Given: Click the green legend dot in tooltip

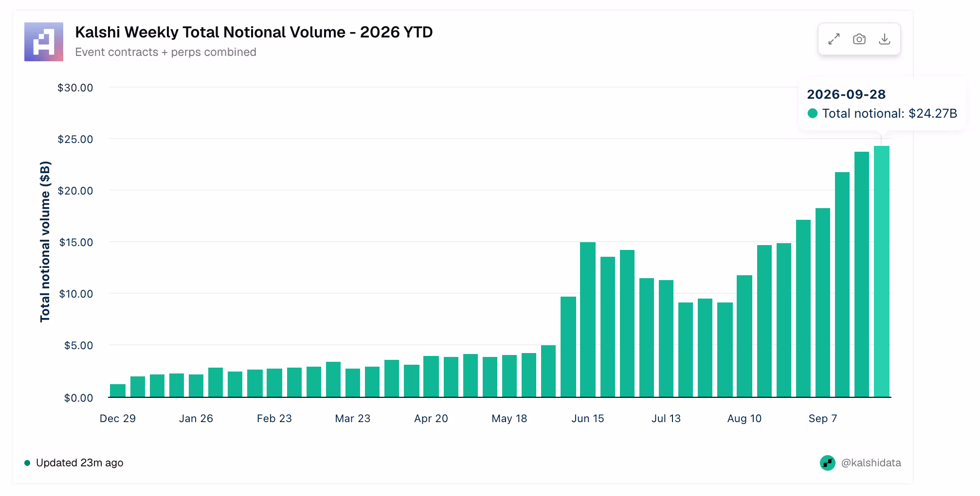Looking at the screenshot, I should (x=812, y=113).
